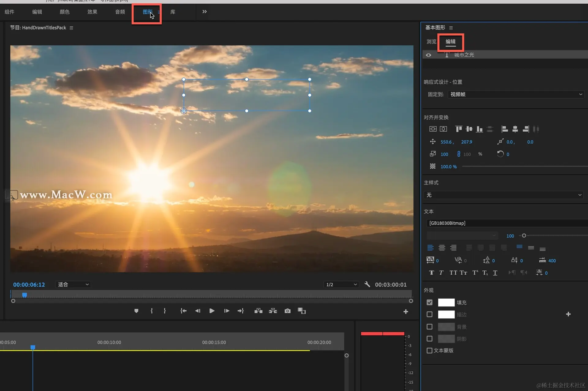Open the 固定到 视频帧 dropdown
The height and width of the screenshot is (391, 588).
516,94
